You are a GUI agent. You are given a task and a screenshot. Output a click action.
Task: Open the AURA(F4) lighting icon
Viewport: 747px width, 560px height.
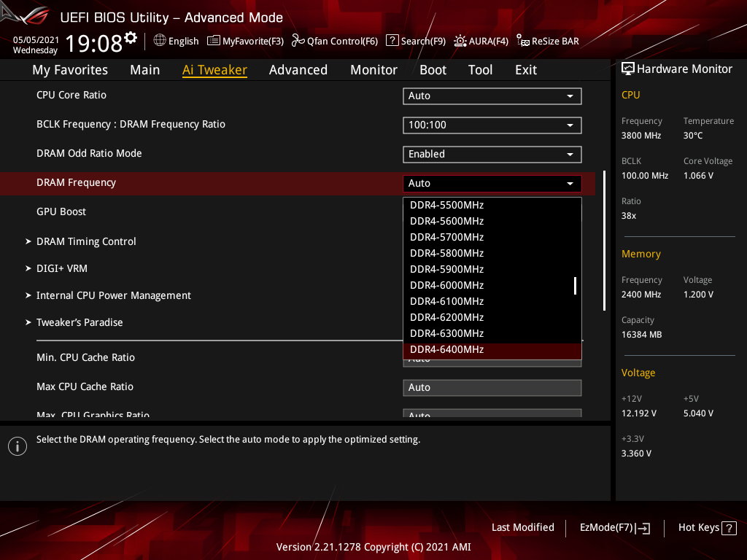460,41
